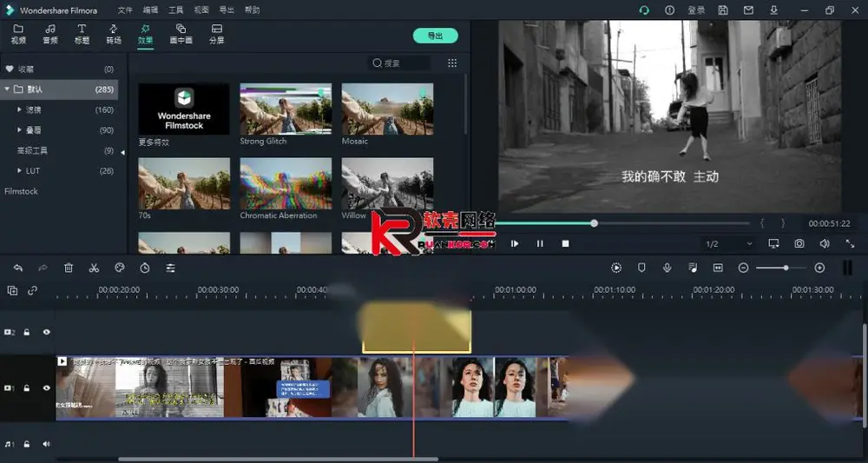Open the 文件 menu
Viewport: 868px width, 463px height.
125,10
